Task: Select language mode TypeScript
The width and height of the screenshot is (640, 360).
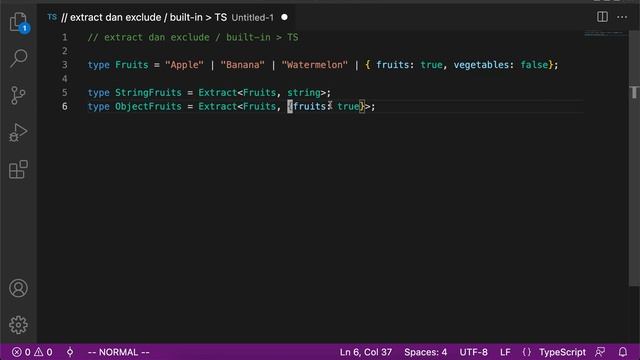Action: [562, 352]
